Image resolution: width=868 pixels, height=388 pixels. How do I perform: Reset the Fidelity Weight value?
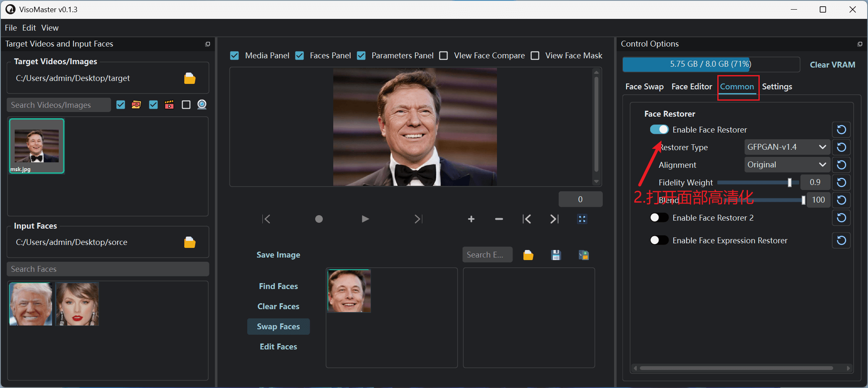[841, 182]
